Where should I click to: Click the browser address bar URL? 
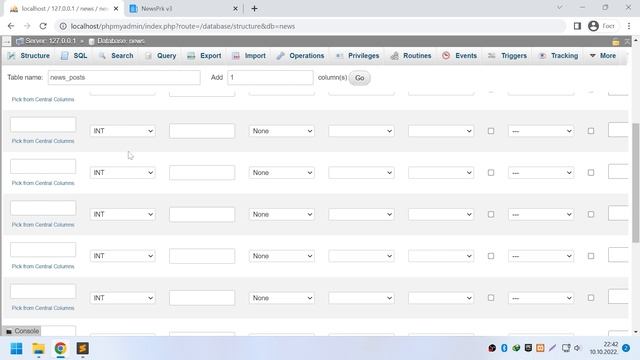coord(183,26)
